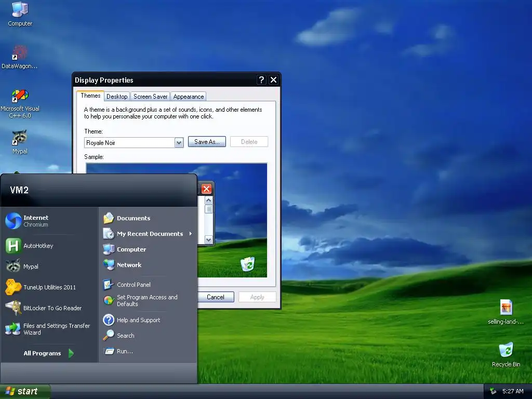Open Files and Settings Transfer Wizard
532x399 pixels.
[49, 329]
